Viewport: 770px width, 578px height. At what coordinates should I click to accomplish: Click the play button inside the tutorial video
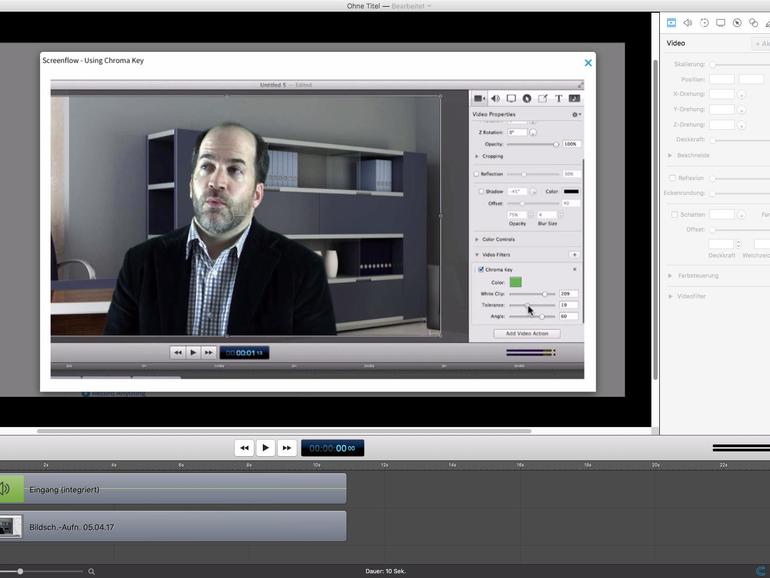193,353
